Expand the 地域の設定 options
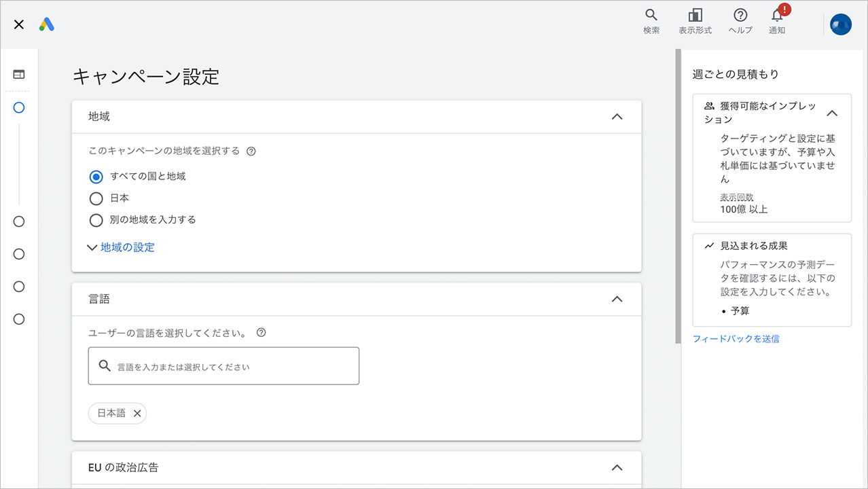The height and width of the screenshot is (489, 868). pyautogui.click(x=120, y=247)
